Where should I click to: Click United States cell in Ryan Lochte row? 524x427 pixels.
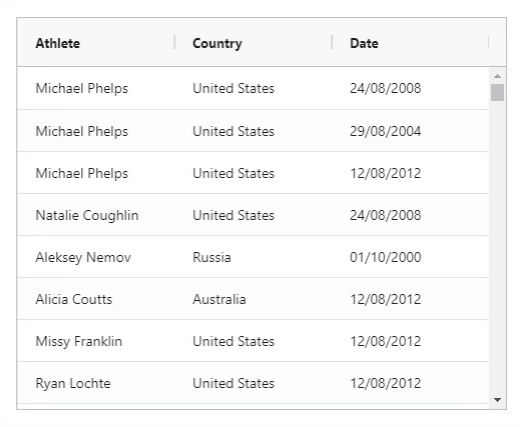click(253, 383)
